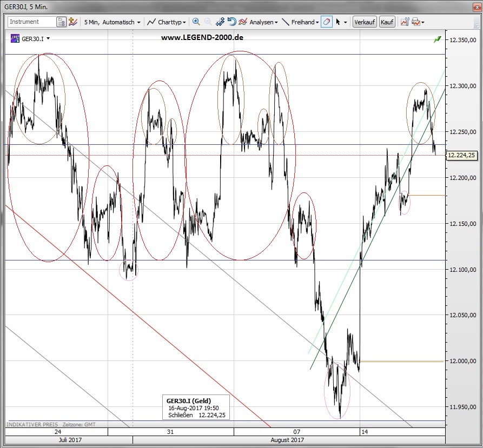Expand the Charttyp dropdown
Screen dimensions: 483x448
coord(167,22)
